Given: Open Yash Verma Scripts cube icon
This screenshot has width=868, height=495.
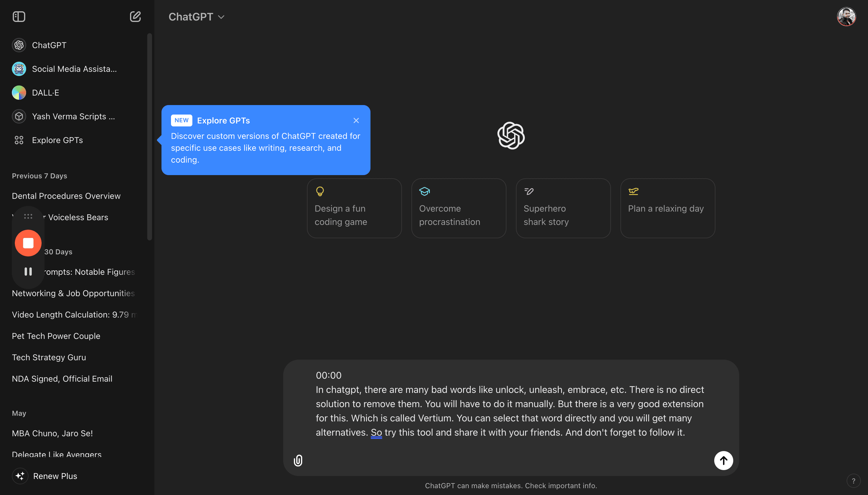Looking at the screenshot, I should 19,116.
